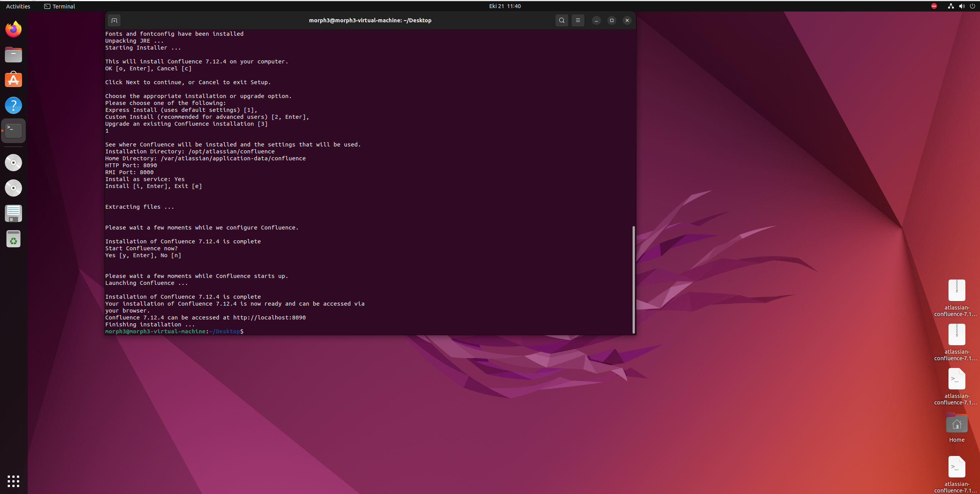
Task: Click the terminal window title text
Action: point(370,20)
